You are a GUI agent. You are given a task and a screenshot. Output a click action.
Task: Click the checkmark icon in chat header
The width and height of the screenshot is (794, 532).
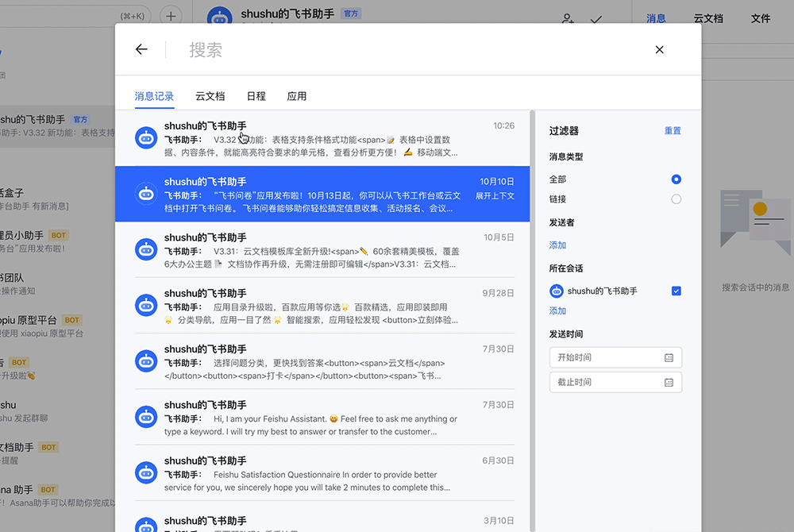click(x=596, y=19)
